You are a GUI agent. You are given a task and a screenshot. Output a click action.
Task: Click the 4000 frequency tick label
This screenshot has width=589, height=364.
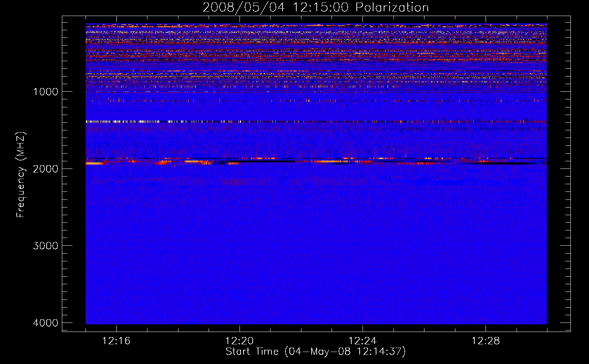46,323
